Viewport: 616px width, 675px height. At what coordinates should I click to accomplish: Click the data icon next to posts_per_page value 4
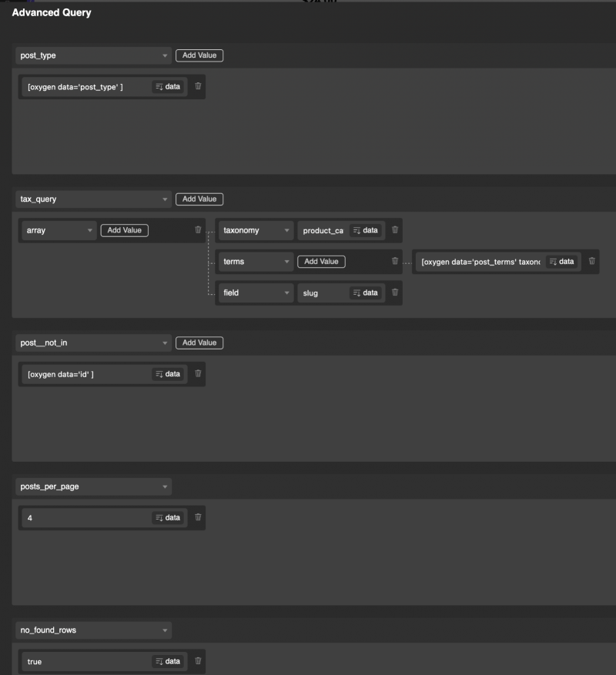pos(168,517)
